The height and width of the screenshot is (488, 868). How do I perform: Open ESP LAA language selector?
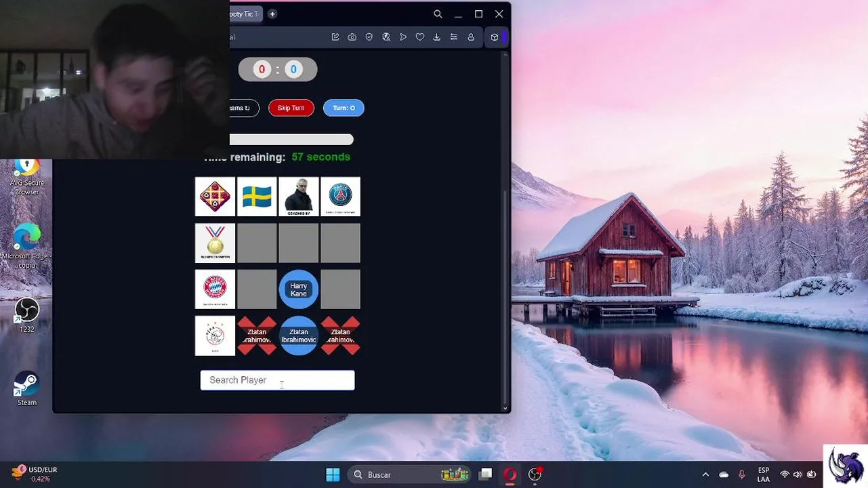[x=764, y=474]
